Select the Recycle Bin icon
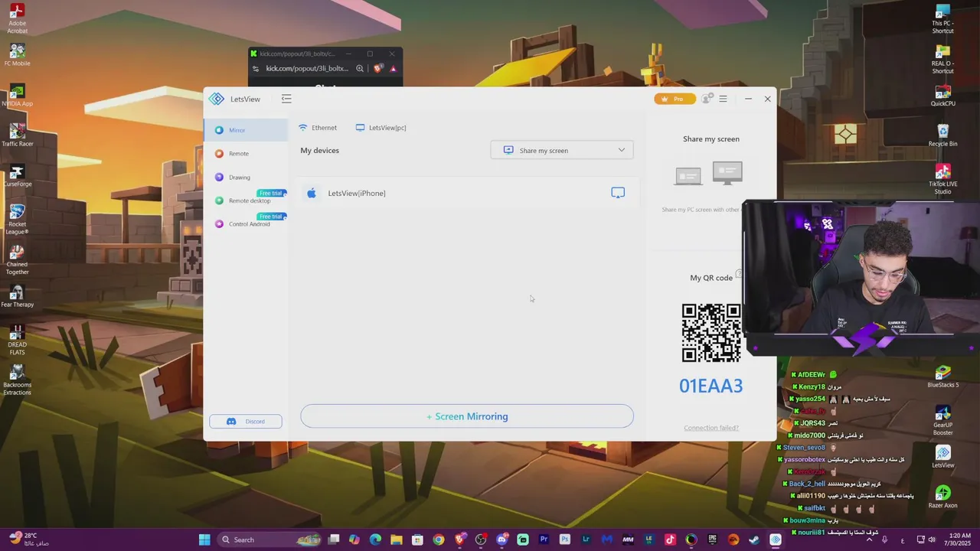The height and width of the screenshot is (551, 980). pyautogui.click(x=942, y=135)
